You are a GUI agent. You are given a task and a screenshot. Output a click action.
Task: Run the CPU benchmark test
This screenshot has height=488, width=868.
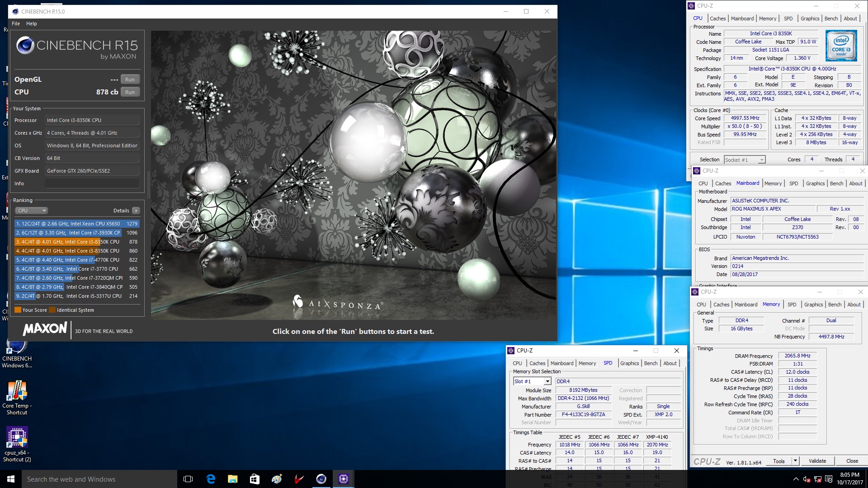point(130,92)
